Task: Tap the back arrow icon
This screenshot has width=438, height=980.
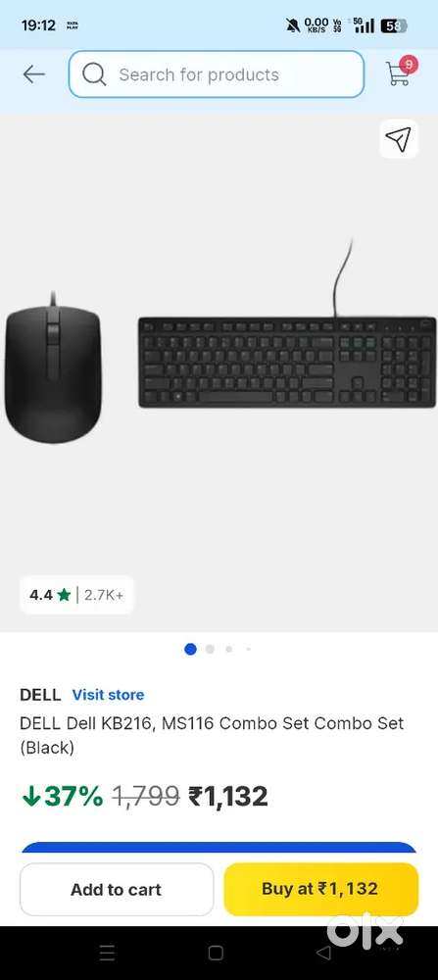Action: coord(33,74)
